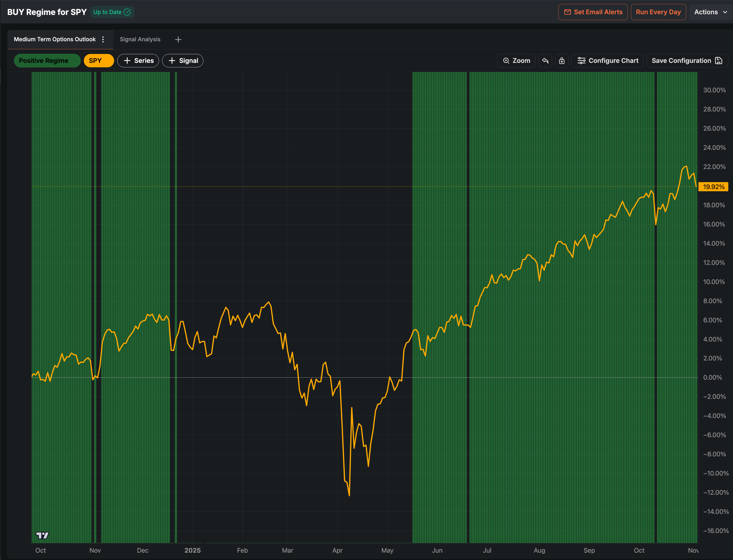Click the undo arrow icon
The width and height of the screenshot is (733, 560).
click(545, 61)
